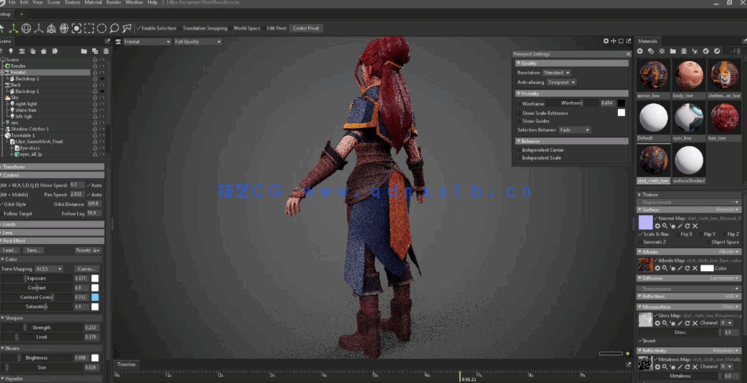Toggle the Gloss Invert checkbox
This screenshot has width=747, height=383.
click(x=641, y=341)
